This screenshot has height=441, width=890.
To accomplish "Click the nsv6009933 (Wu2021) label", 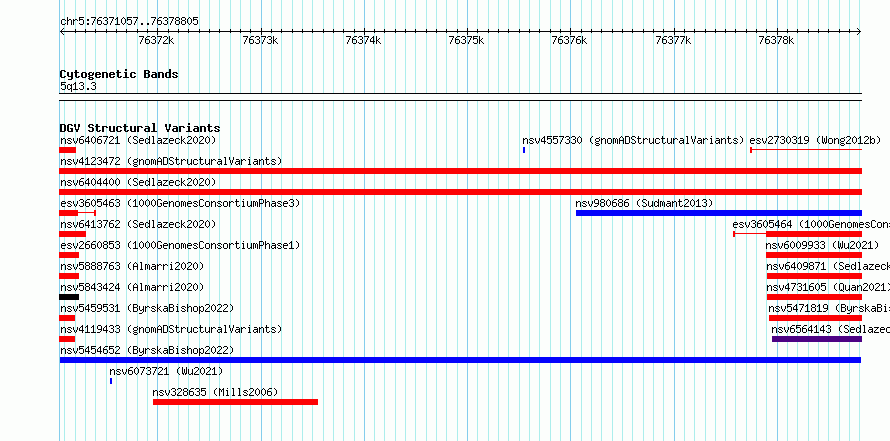I will point(822,245).
